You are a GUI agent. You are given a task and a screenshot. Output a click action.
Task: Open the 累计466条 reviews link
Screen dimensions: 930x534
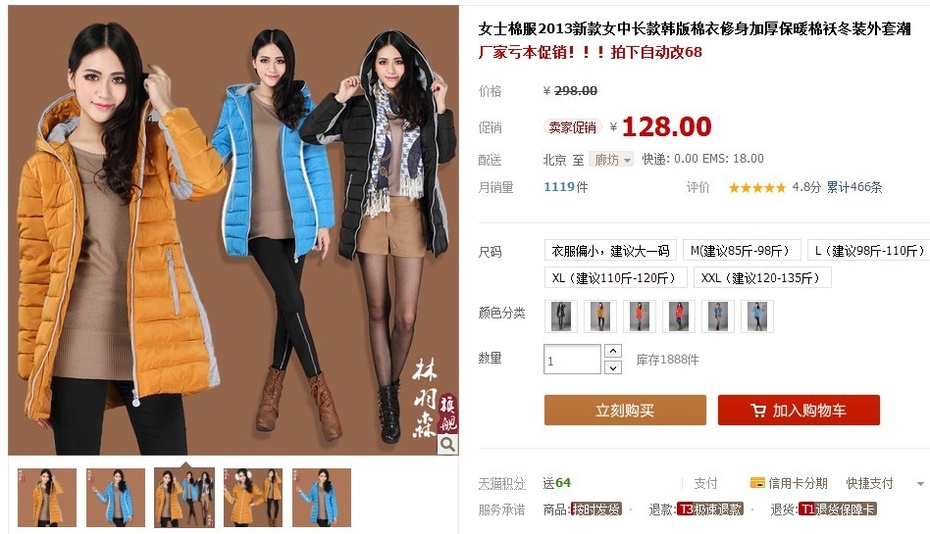pos(854,187)
